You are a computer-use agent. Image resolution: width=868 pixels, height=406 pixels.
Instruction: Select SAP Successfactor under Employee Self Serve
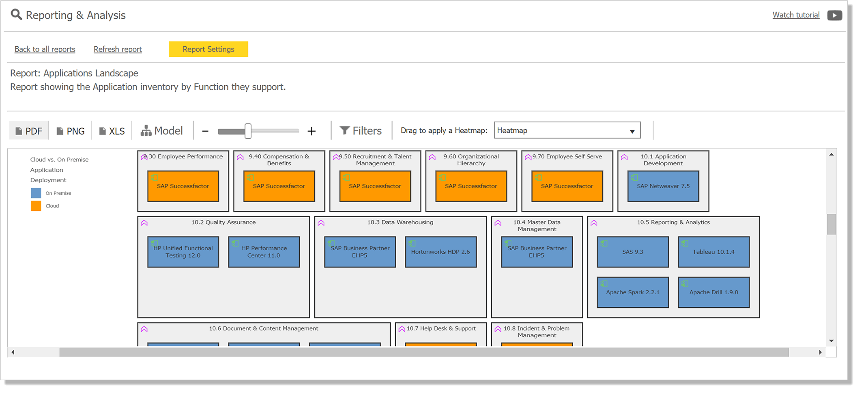[567, 186]
